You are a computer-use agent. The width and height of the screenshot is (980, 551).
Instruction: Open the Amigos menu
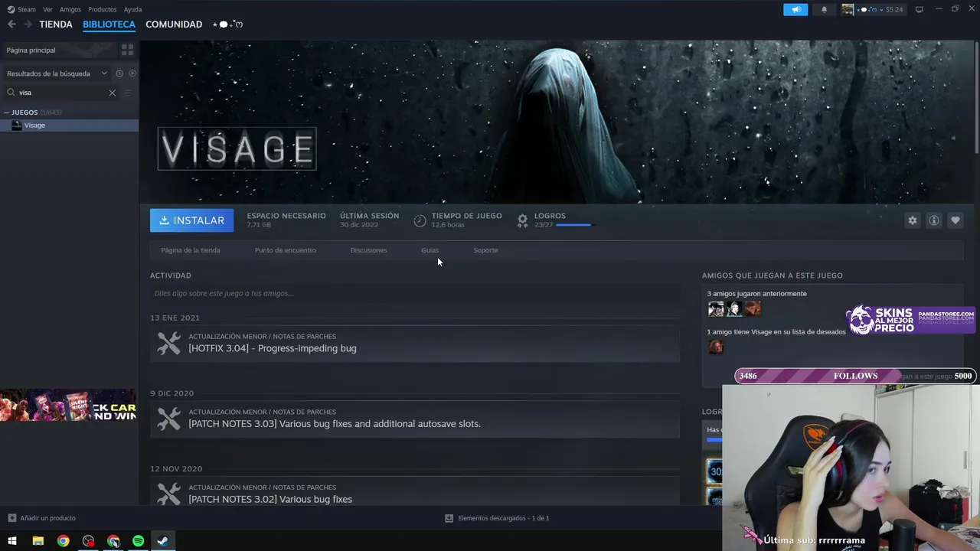coord(70,9)
